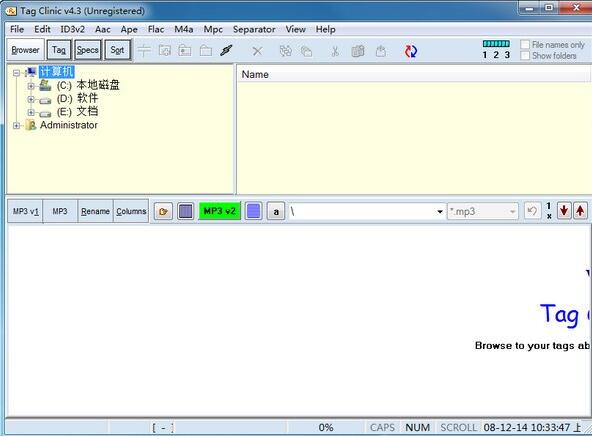Screen dimensions: 592x436
Task: Click the Tag Clinic title bar icon
Action: click(x=11, y=11)
